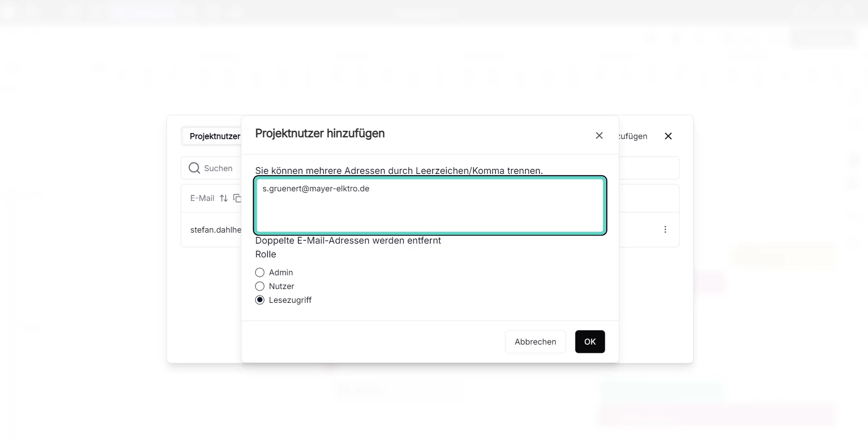Click the Projektnutzer hinzufügen dialog title
This screenshot has height=440, width=868.
tap(320, 134)
